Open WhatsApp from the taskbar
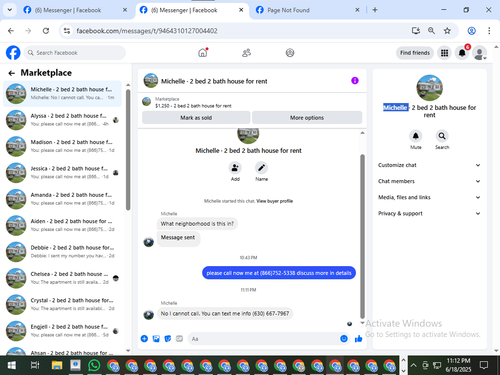 [94, 365]
